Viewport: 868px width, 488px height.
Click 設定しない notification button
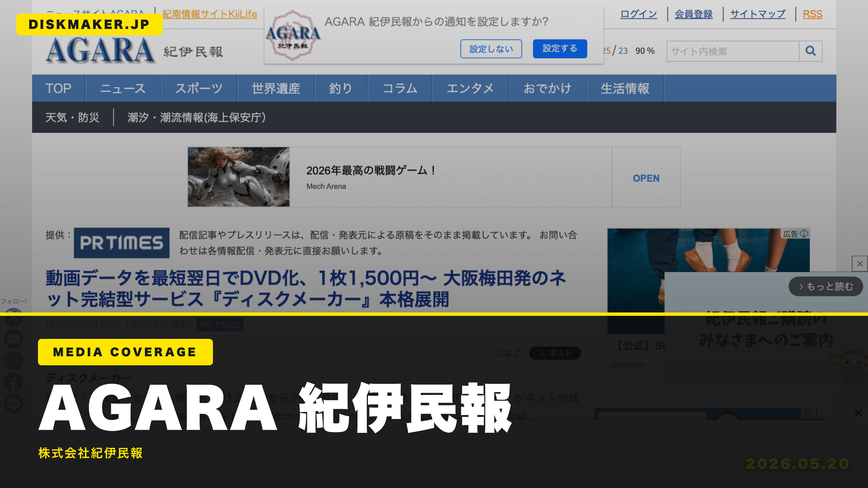click(x=491, y=49)
